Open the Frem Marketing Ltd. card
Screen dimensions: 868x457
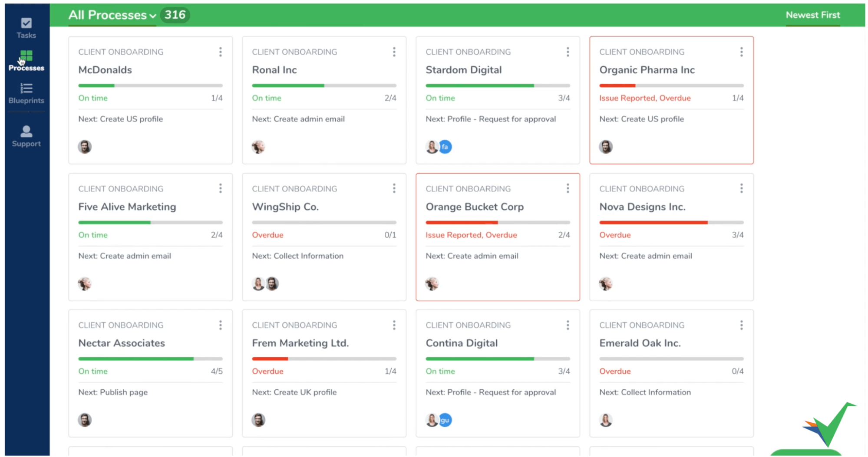(324, 373)
